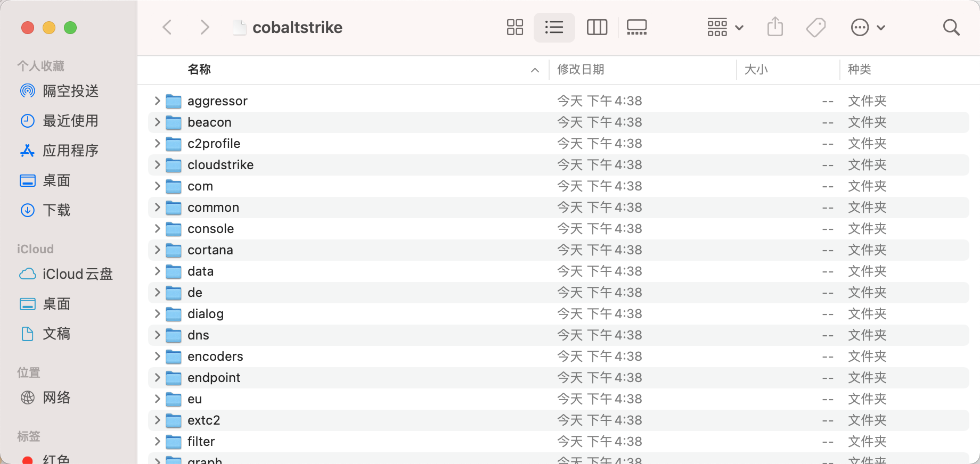The image size is (980, 464).
Task: Expand the encoders folder
Action: click(157, 356)
